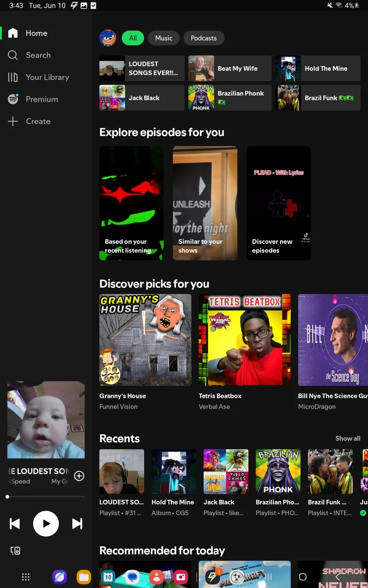Viewport: 368px width, 588px height.
Task: Click 'Funnel Vision' artist text
Action: (x=119, y=407)
